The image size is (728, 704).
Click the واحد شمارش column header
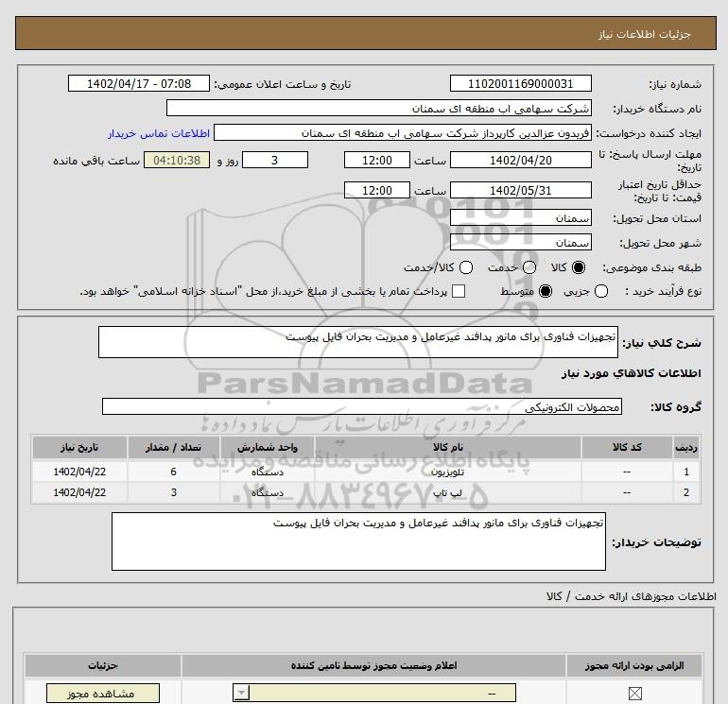click(x=268, y=447)
